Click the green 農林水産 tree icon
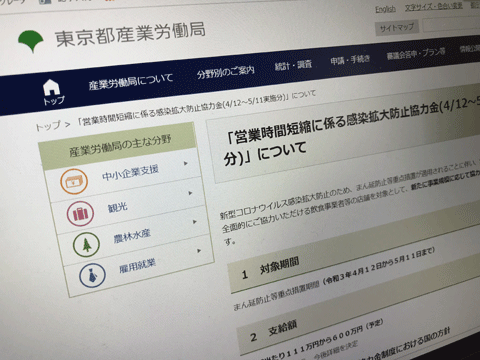The image size is (480, 360). [86, 245]
